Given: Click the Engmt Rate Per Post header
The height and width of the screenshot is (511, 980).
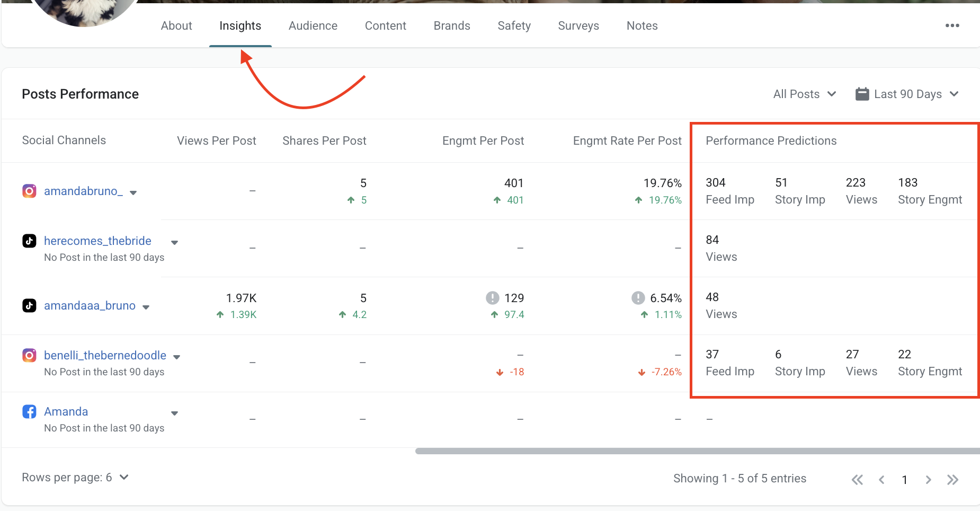Looking at the screenshot, I should pos(627,140).
